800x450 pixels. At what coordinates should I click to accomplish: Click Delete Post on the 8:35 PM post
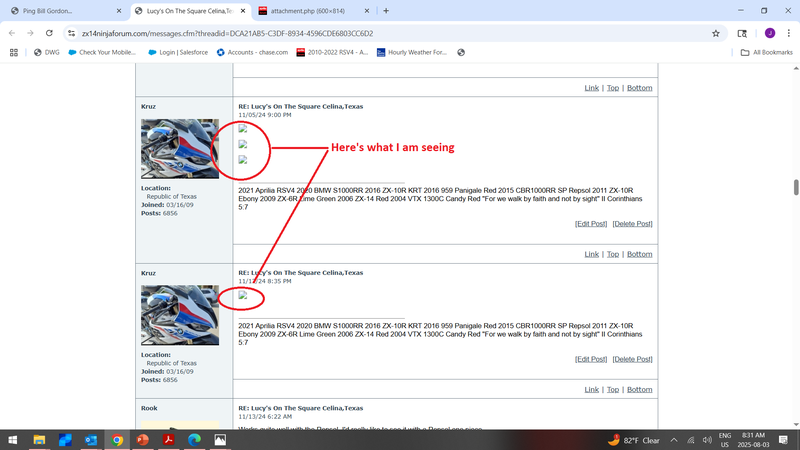(632, 359)
